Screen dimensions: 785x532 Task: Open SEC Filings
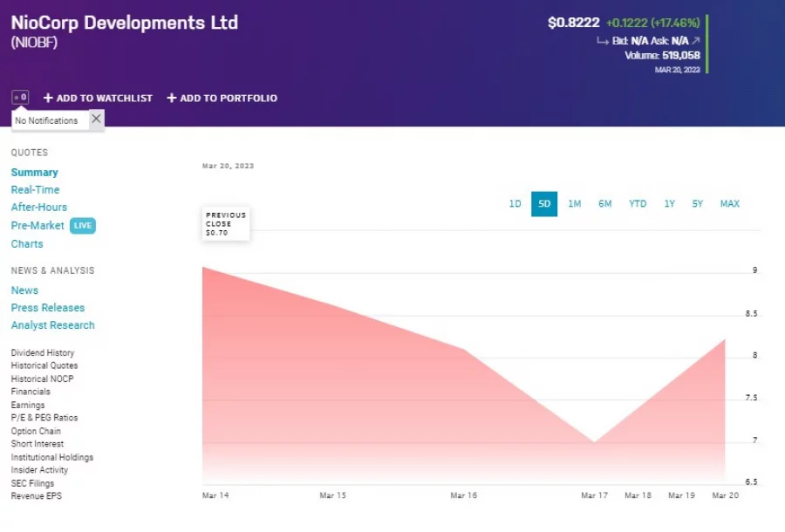click(31, 482)
